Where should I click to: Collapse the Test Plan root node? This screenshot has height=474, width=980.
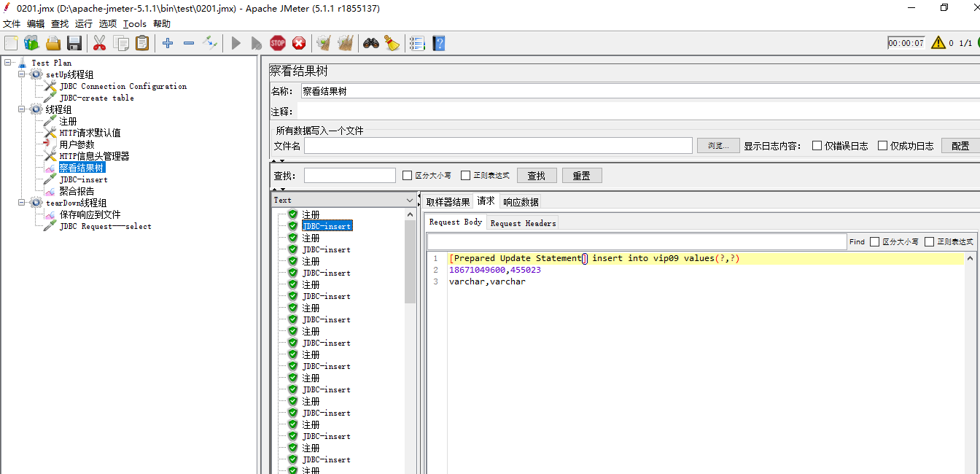[x=9, y=62]
